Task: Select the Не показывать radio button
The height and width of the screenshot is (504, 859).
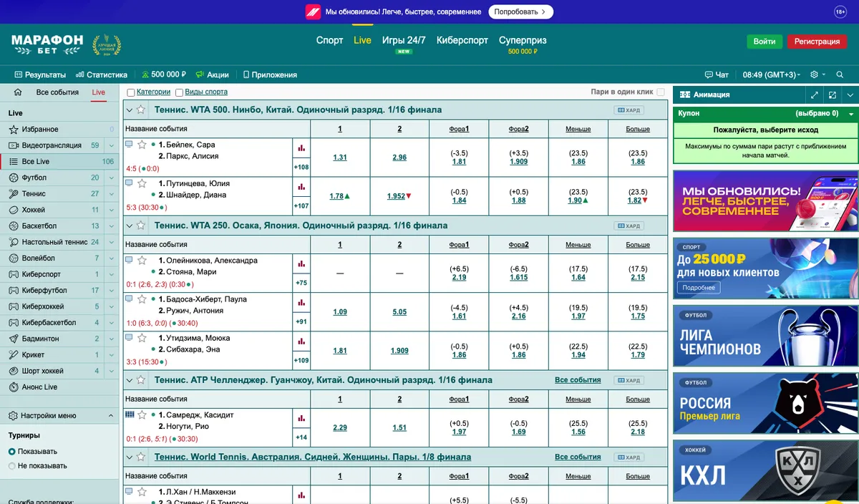Action: pos(11,466)
